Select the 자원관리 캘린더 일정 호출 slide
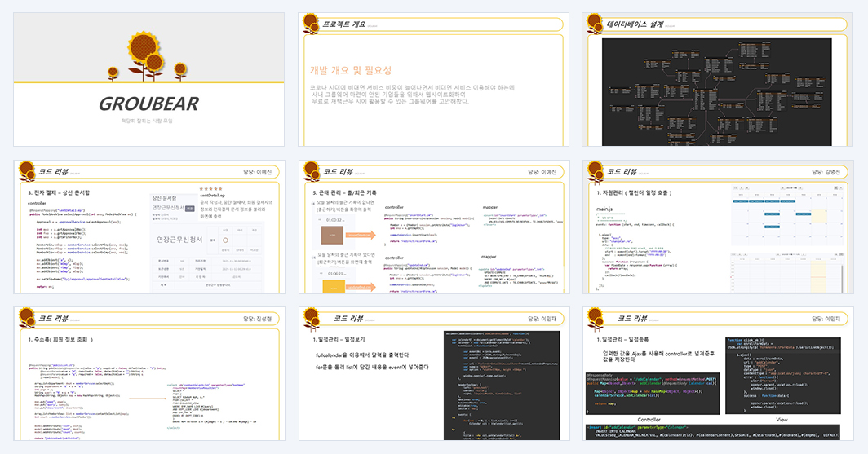Image resolution: width=868 pixels, height=454 pixels. 717,227
